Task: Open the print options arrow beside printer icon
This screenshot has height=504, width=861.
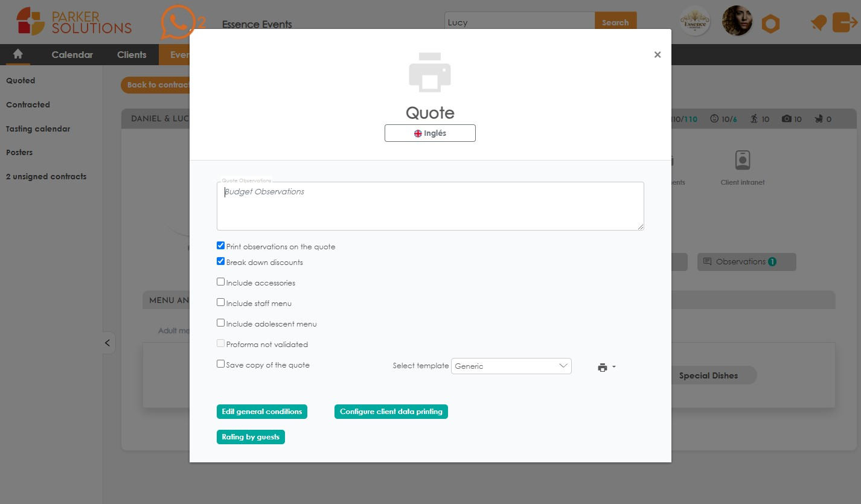Action: click(613, 367)
